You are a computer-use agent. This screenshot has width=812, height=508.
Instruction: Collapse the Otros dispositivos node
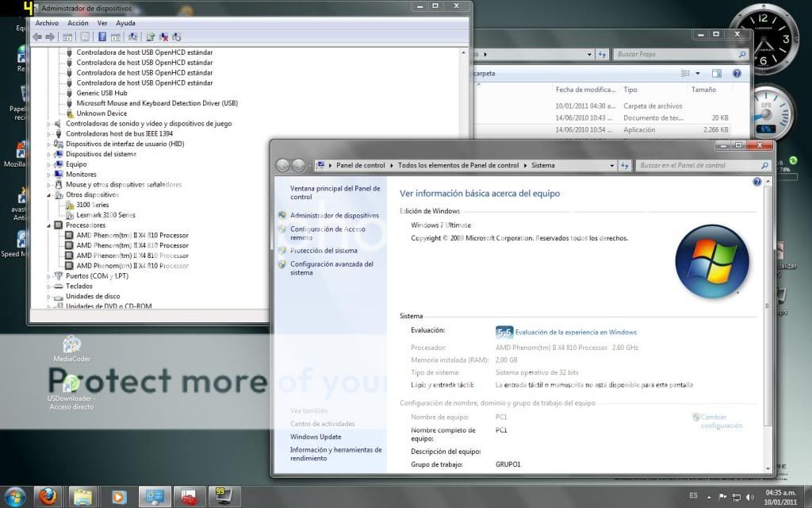[x=49, y=195]
